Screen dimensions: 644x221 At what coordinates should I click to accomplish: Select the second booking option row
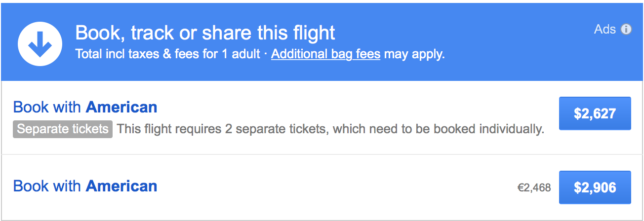(322, 187)
